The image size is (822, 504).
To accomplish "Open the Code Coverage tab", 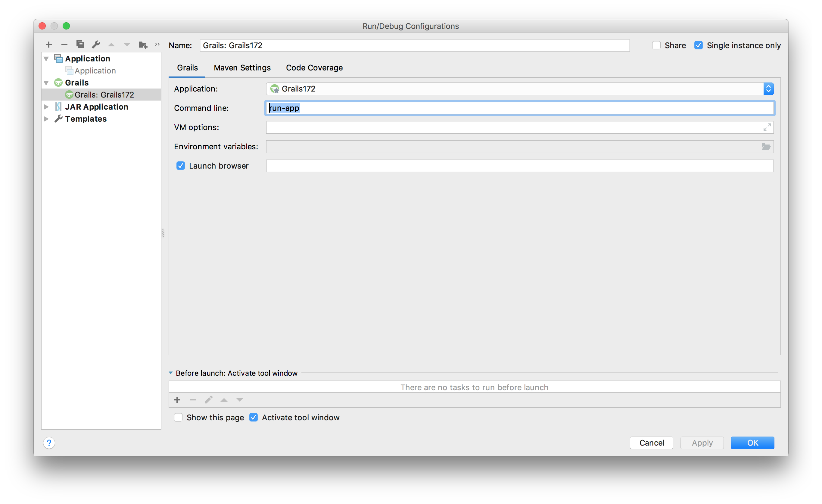I will point(314,68).
